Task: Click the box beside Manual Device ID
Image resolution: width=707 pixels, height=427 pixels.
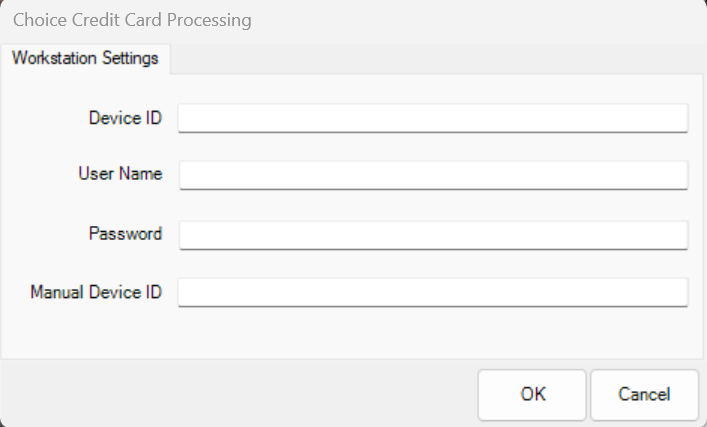Action: [x=432, y=292]
